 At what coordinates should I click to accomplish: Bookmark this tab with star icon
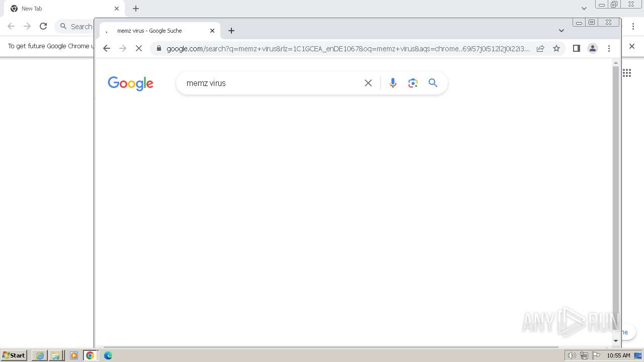pos(556,48)
